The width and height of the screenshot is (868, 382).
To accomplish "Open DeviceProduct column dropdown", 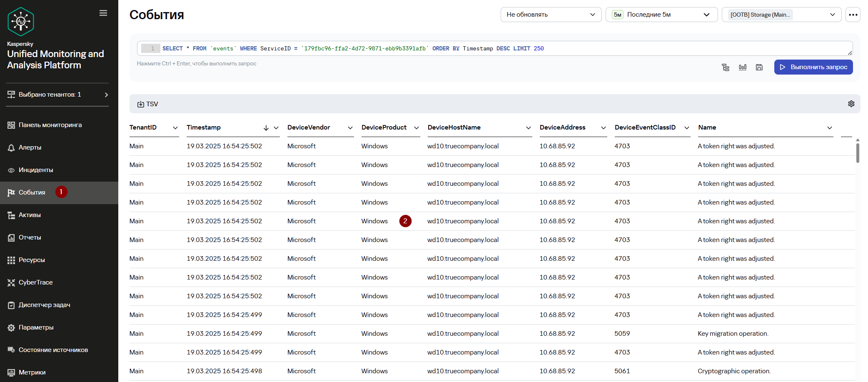I will click(x=417, y=128).
